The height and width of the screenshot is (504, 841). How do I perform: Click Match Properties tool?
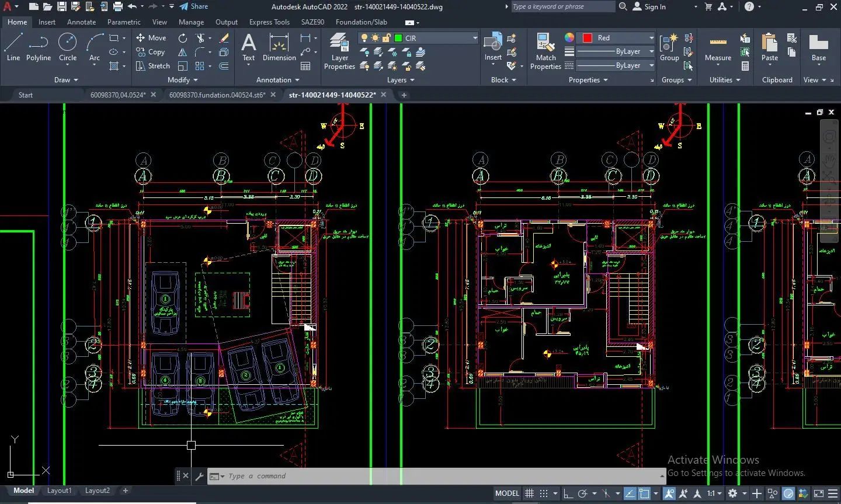(x=545, y=51)
